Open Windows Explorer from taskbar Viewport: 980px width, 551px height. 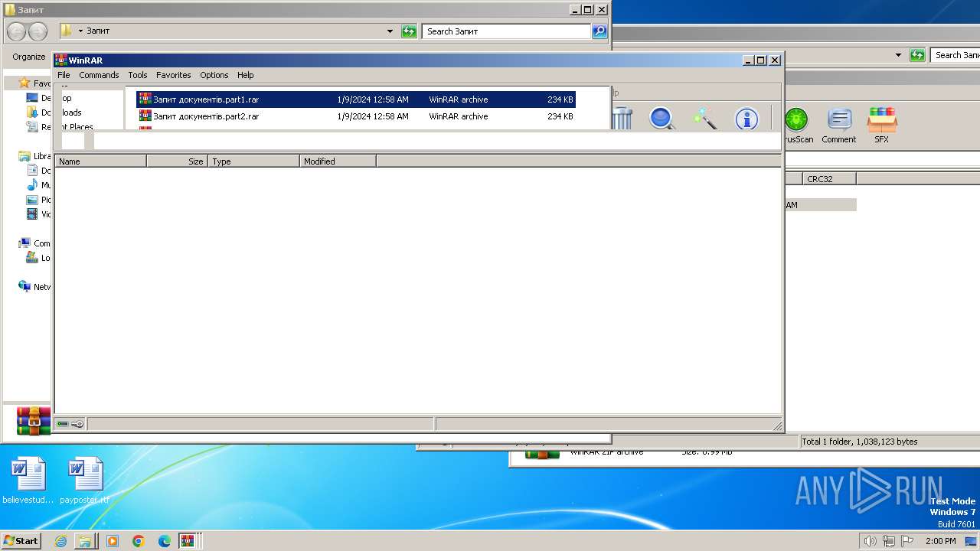point(85,541)
